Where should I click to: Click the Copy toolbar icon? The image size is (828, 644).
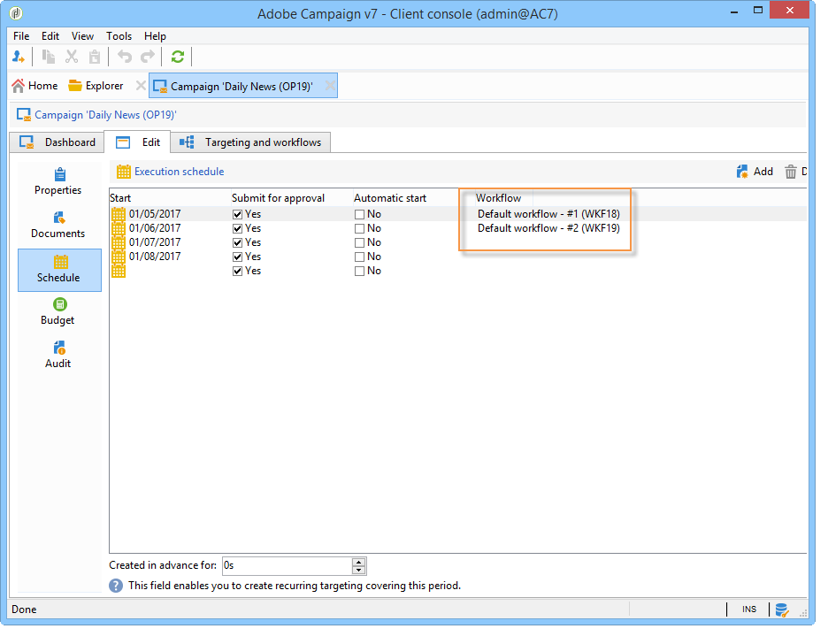49,57
